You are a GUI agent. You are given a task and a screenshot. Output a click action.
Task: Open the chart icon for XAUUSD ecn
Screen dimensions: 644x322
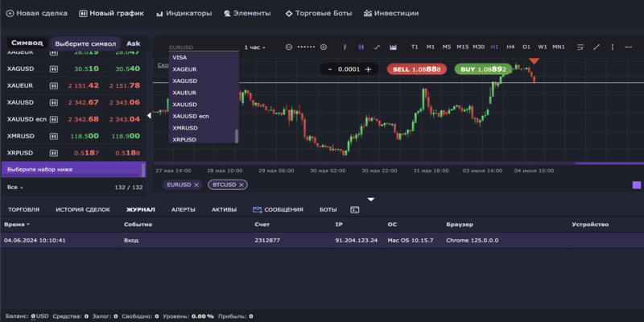(53, 119)
